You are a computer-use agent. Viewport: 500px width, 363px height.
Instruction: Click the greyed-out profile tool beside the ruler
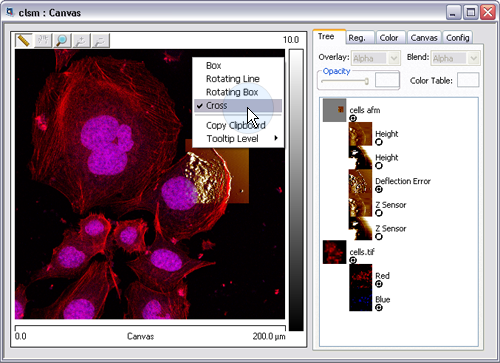(x=43, y=41)
